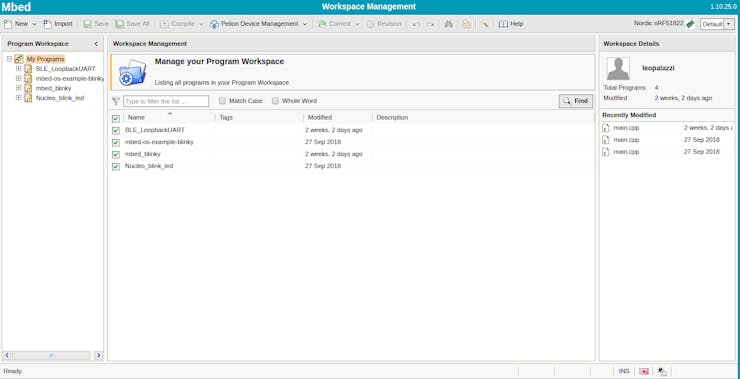
Task: Collapse the Program Workspace panel
Action: point(96,44)
